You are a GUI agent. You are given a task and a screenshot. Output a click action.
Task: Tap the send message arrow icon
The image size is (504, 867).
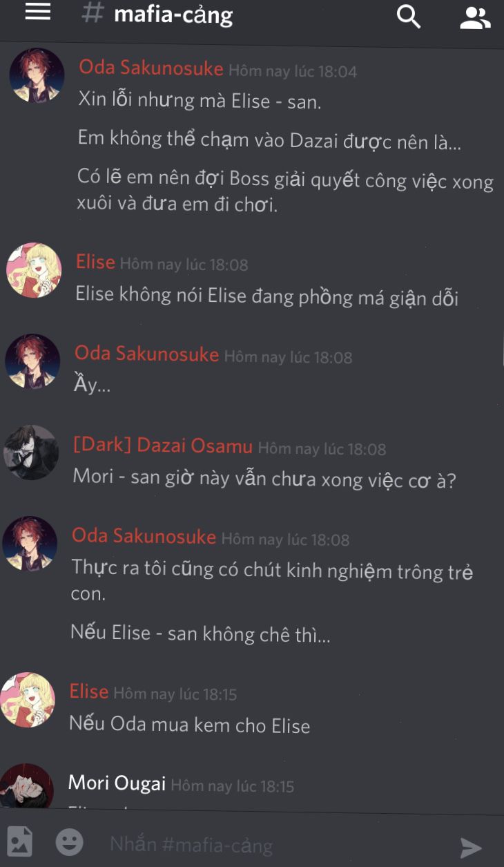(471, 848)
